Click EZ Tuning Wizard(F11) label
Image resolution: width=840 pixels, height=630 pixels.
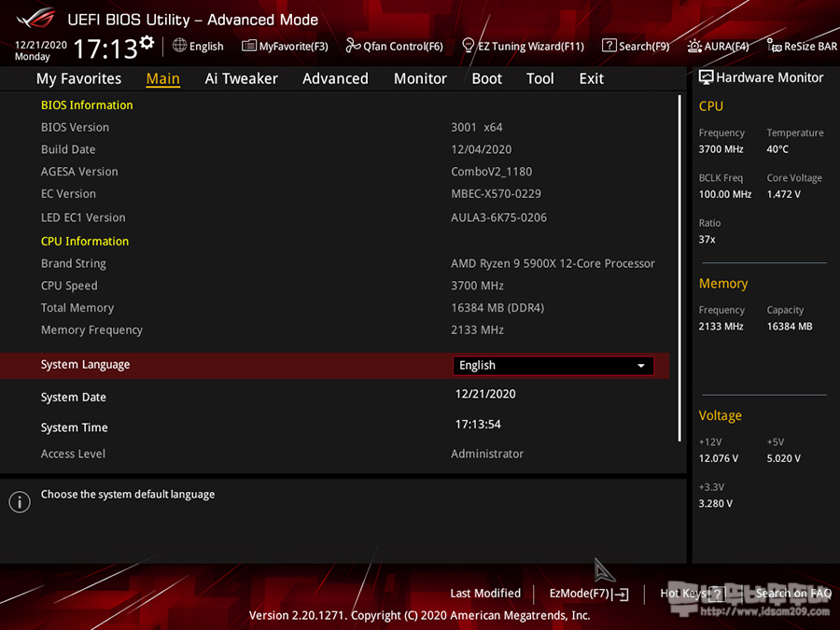531,47
